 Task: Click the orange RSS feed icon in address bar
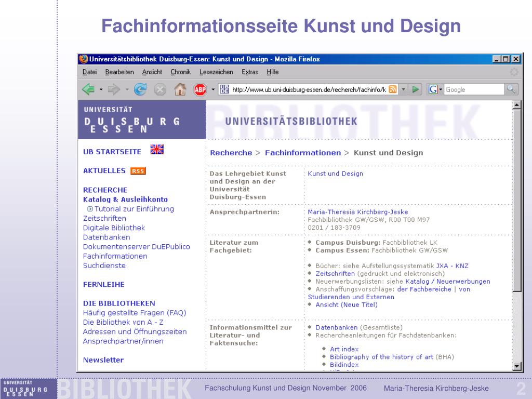coord(393,89)
